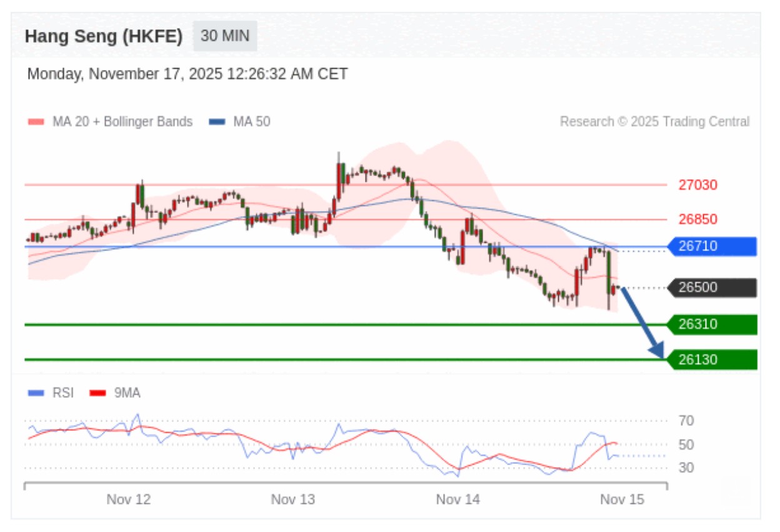This screenshot has height=532, width=780.
Task: Click the blue 26710 pivot price tag
Action: point(712,247)
